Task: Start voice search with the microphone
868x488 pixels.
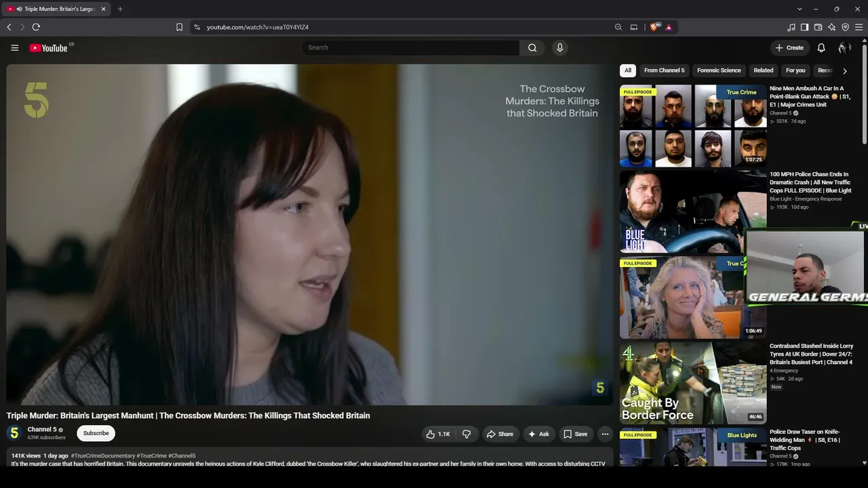Action: [559, 47]
